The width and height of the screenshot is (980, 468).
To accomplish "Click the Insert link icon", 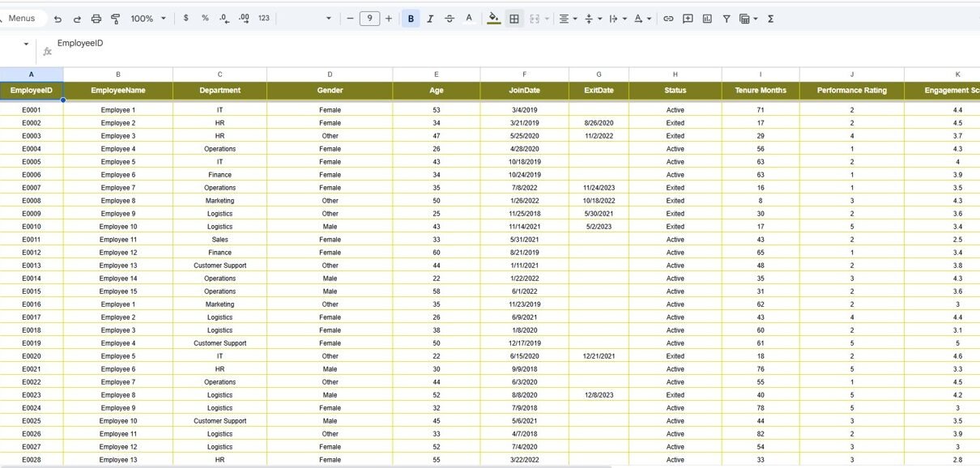I will tap(668, 19).
